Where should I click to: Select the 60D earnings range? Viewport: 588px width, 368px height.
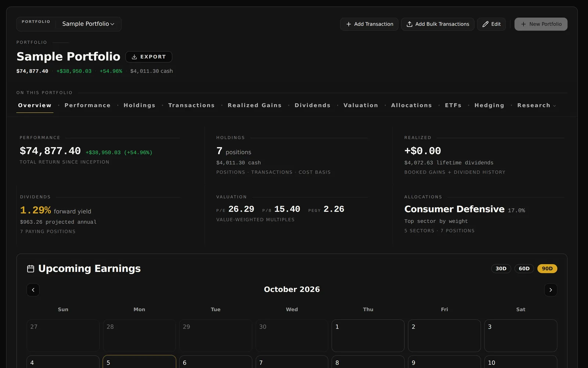[524, 269]
